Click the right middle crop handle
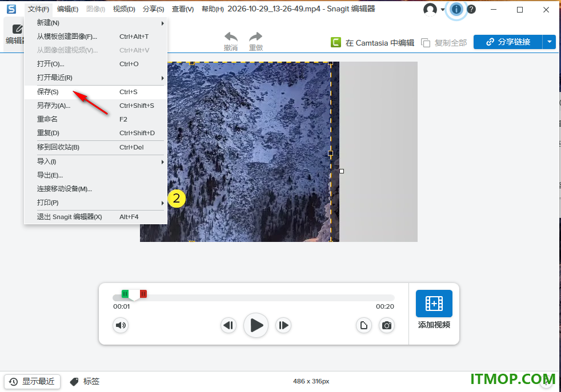561x392 pixels. pos(331,153)
